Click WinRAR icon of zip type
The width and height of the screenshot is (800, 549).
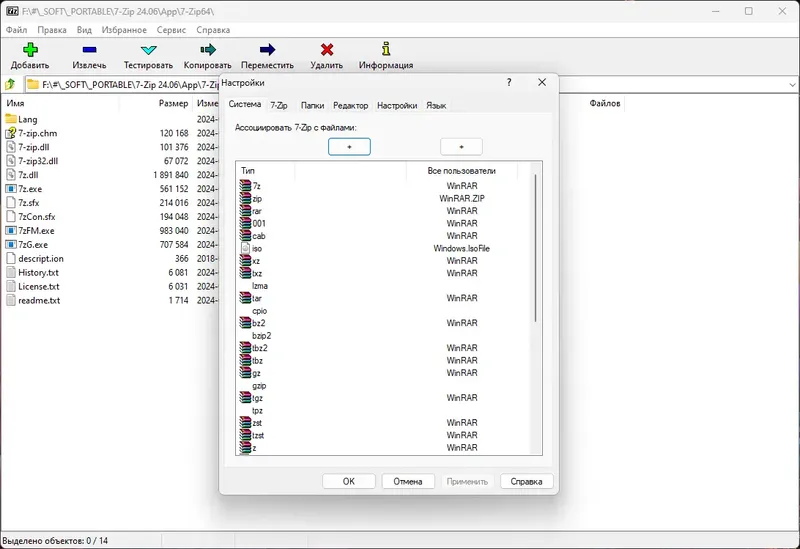pyautogui.click(x=245, y=198)
